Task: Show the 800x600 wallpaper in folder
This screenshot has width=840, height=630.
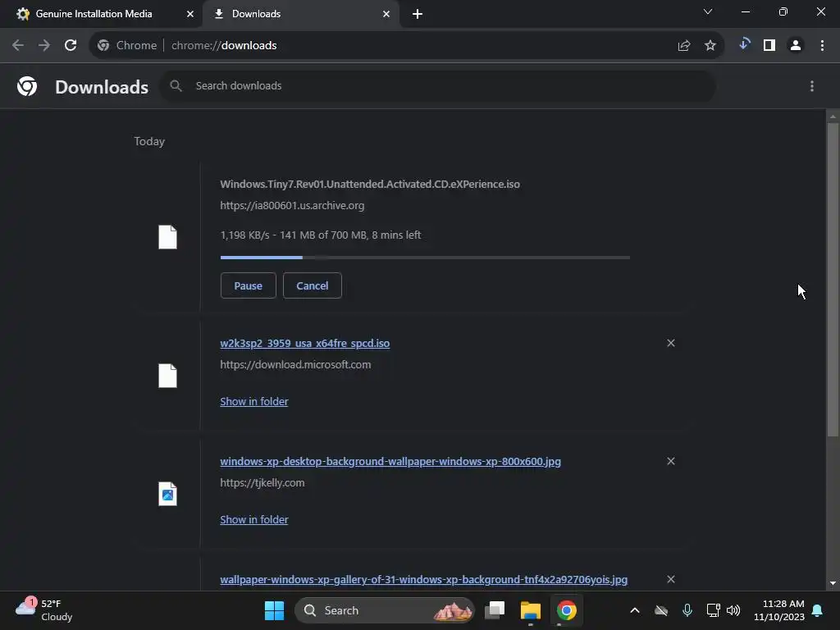Action: click(x=254, y=519)
